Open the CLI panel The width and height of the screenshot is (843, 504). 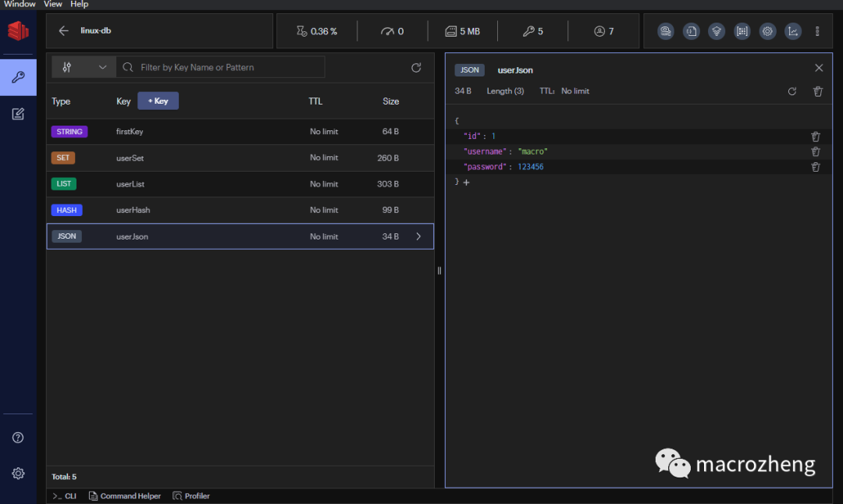pos(65,496)
